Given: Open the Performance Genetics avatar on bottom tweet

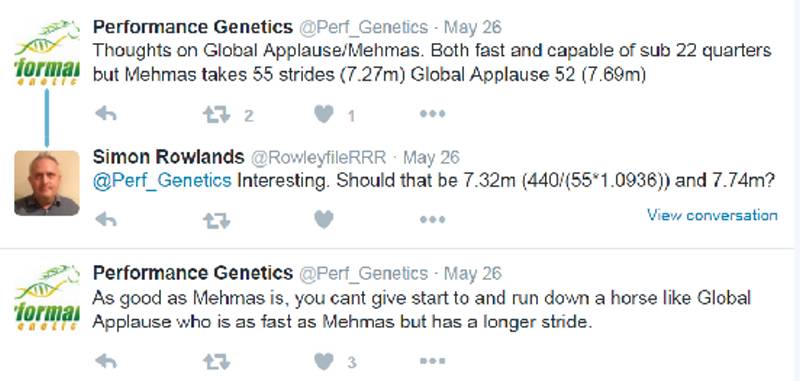Looking at the screenshot, I should click(47, 297).
